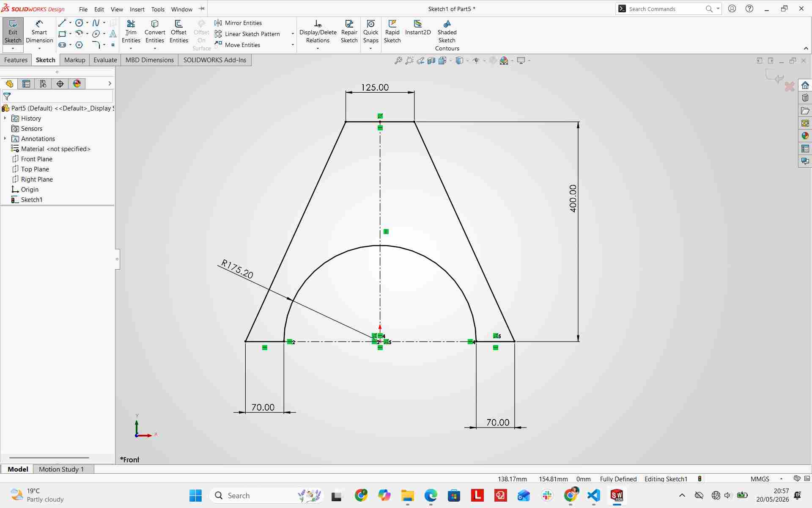Click the Offset Entities tool
The image size is (812, 508).
point(179,32)
